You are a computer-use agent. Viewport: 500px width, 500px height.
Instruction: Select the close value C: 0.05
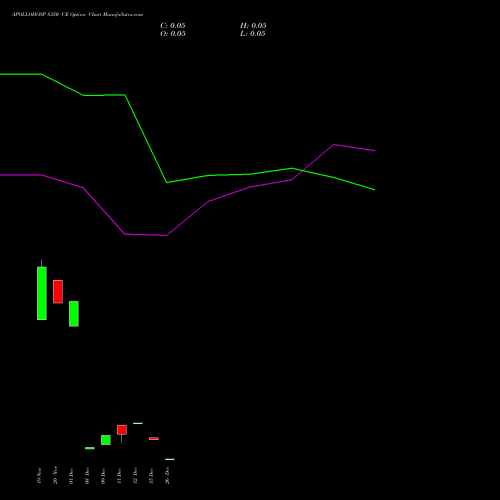coord(173,26)
